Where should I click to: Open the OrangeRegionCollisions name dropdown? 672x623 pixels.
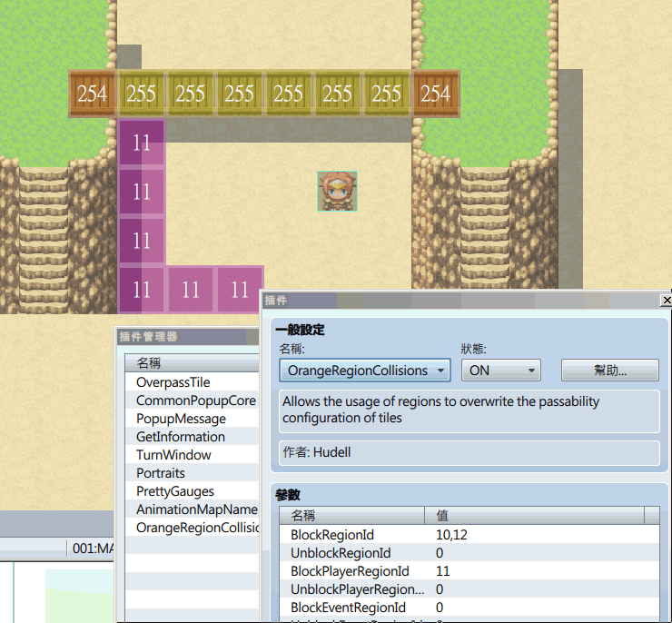tap(365, 371)
